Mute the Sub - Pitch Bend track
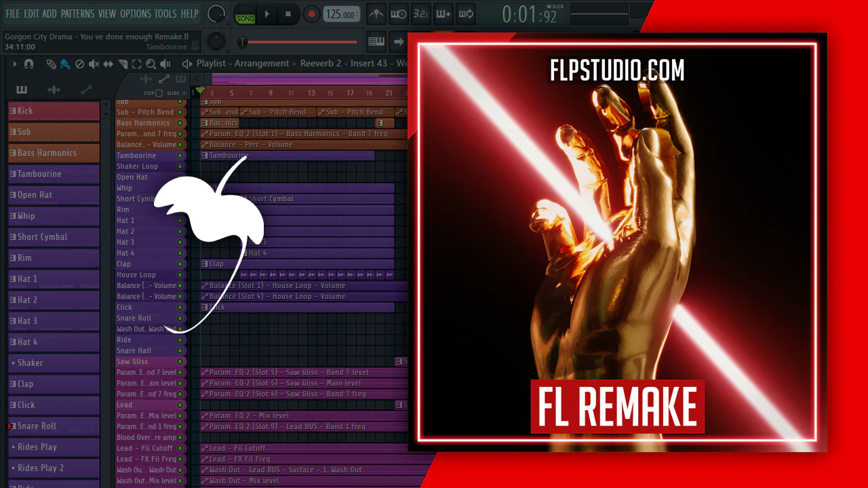The height and width of the screenshot is (488, 868). 180,112
